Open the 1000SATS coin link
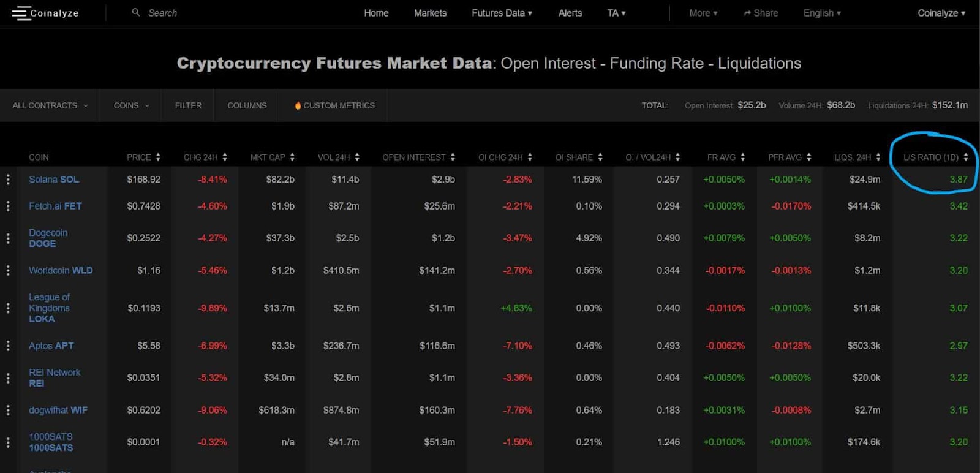Image resolution: width=980 pixels, height=473 pixels. point(51,442)
